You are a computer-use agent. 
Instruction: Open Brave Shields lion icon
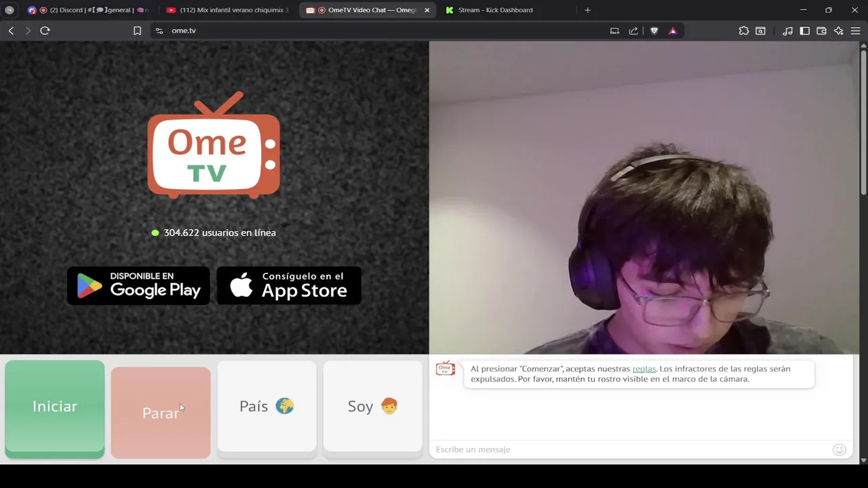pos(654,30)
